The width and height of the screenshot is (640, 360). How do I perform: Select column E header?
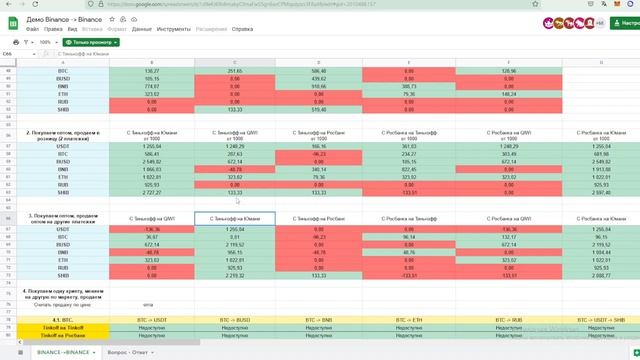409,62
